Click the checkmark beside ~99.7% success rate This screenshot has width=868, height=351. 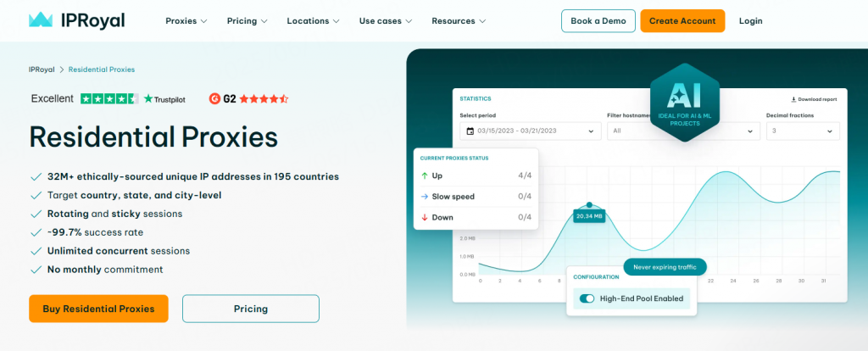tap(36, 232)
